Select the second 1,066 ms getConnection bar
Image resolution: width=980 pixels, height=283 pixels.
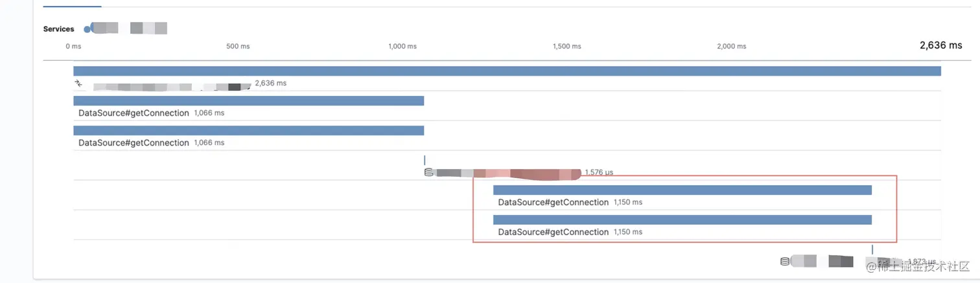pyautogui.click(x=248, y=131)
